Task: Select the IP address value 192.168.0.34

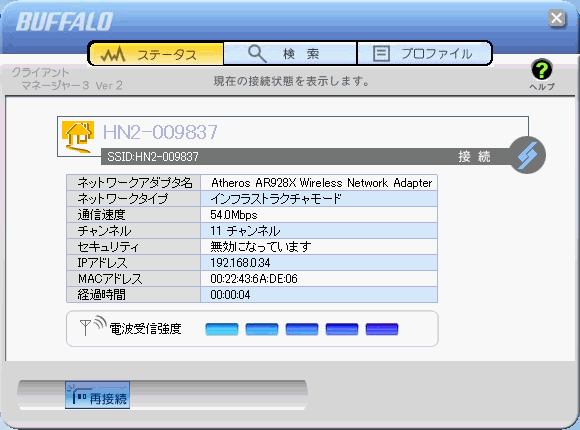Action: pyautogui.click(x=240, y=263)
